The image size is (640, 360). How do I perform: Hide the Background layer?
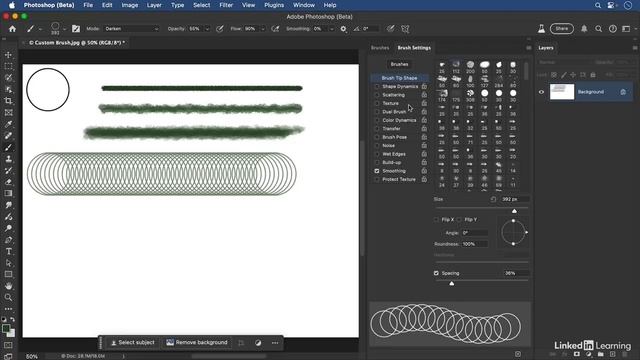pos(541,92)
